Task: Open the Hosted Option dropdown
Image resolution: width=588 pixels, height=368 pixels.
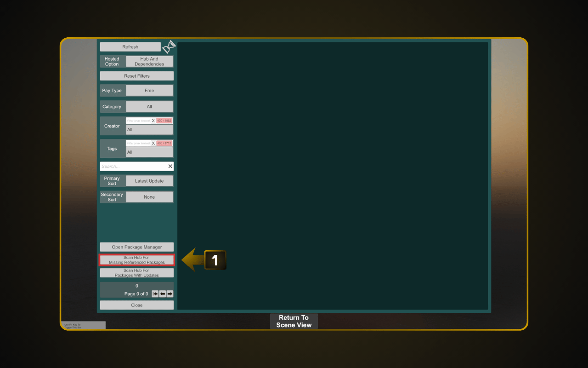Action: point(149,62)
